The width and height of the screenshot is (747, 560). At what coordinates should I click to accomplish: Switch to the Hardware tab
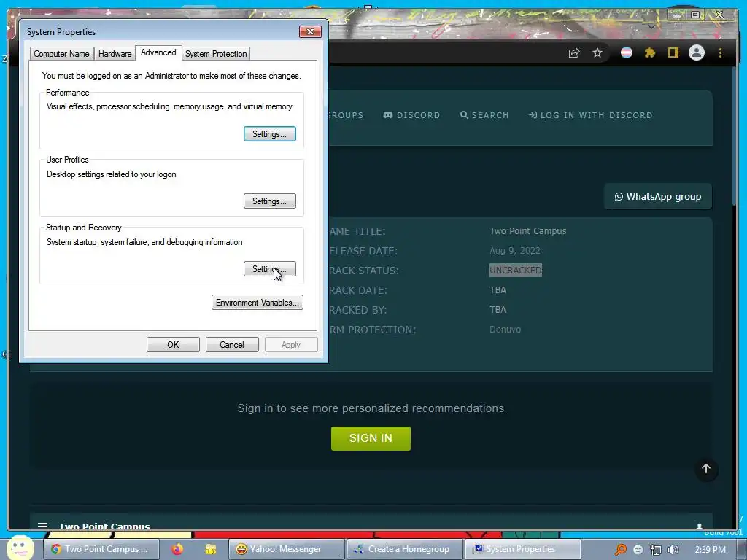point(115,54)
